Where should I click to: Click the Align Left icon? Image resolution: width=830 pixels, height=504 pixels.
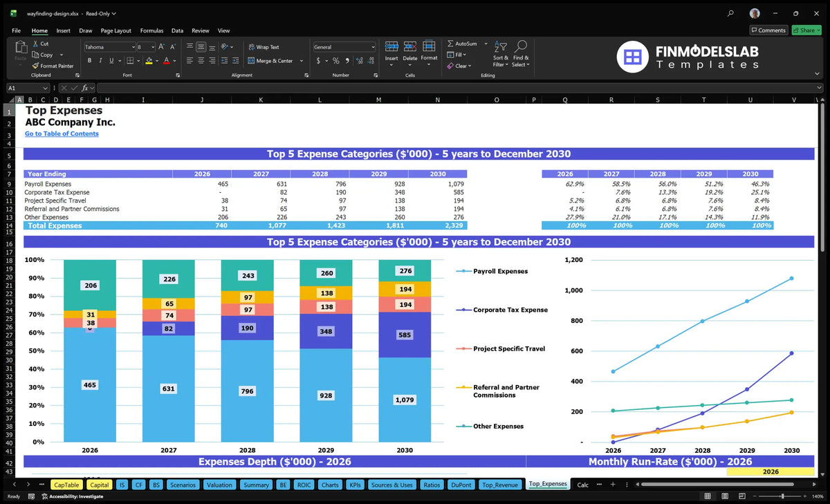point(190,61)
